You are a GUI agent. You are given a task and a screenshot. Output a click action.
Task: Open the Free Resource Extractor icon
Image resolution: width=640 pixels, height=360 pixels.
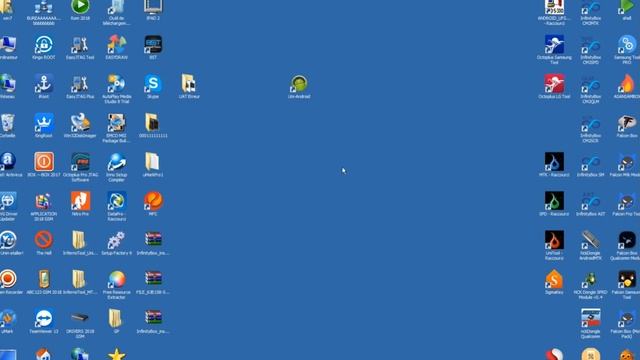coord(117,280)
